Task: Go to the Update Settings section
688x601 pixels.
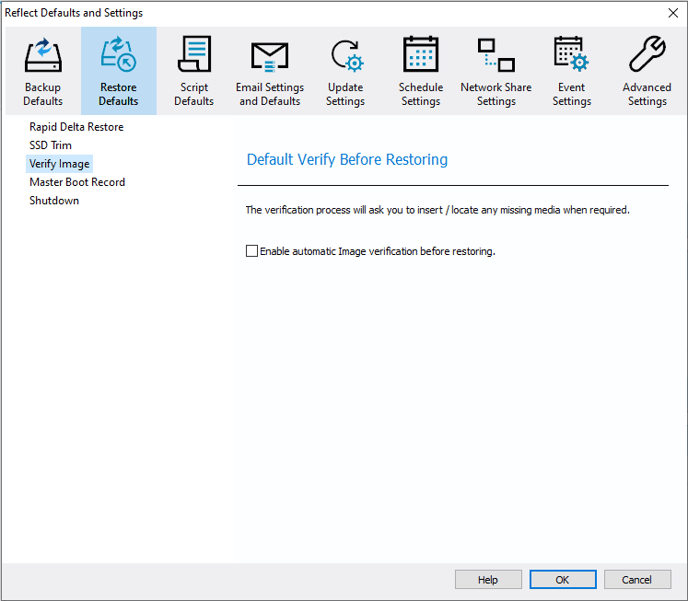Action: [345, 71]
